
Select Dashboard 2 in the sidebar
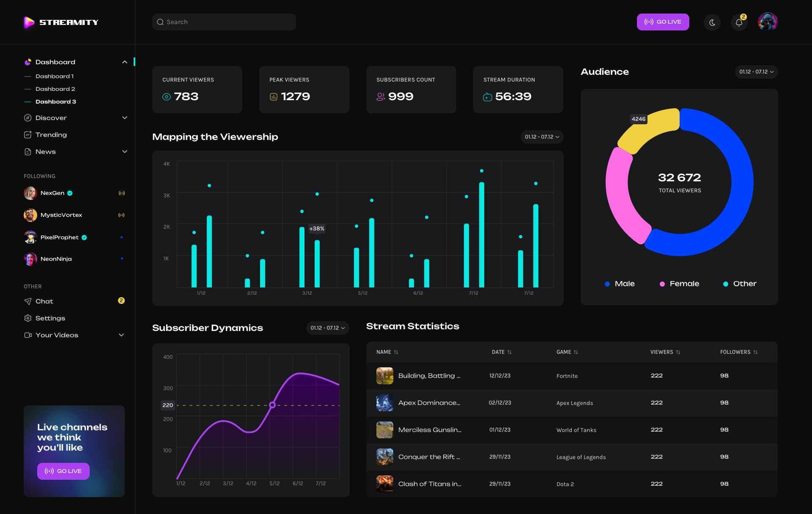click(55, 89)
